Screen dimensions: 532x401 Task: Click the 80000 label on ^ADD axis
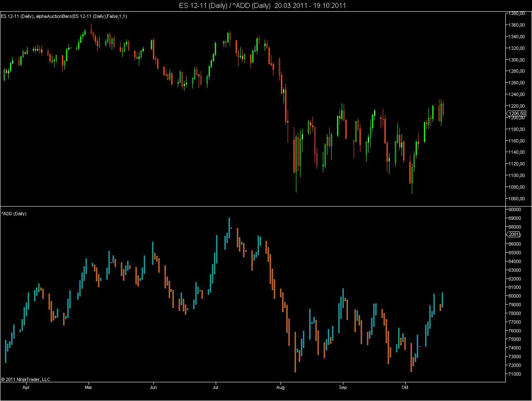515,296
